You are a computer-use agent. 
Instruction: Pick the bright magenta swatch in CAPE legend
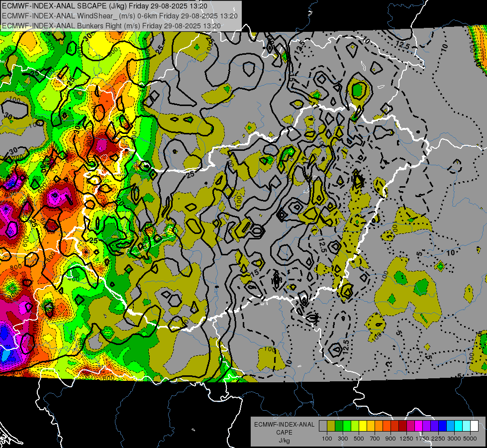point(419,426)
